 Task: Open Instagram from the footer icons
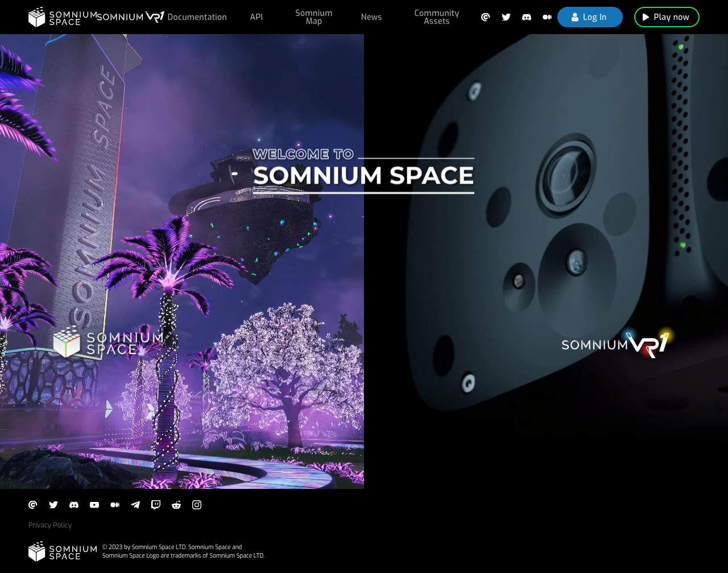click(x=197, y=505)
